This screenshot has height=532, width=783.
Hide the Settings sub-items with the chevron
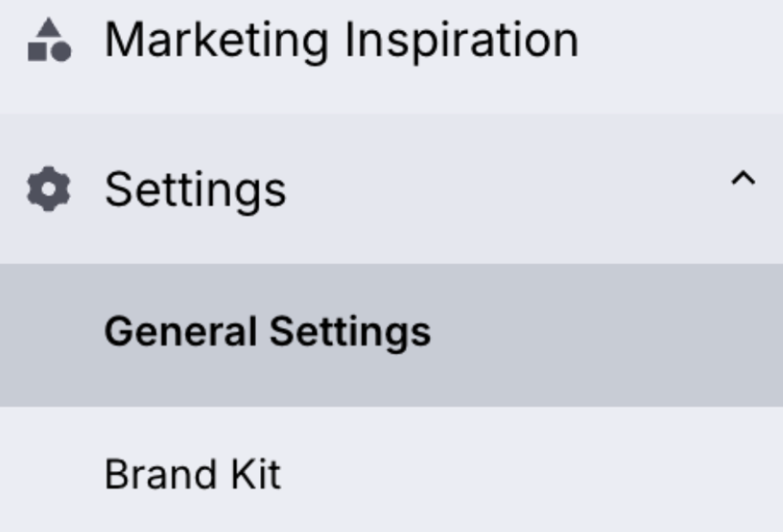click(x=743, y=179)
